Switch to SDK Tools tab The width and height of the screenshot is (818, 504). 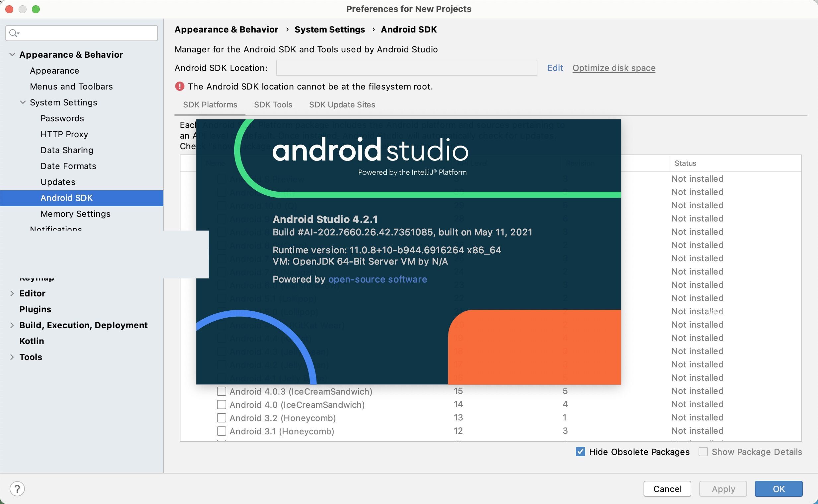[x=273, y=105]
